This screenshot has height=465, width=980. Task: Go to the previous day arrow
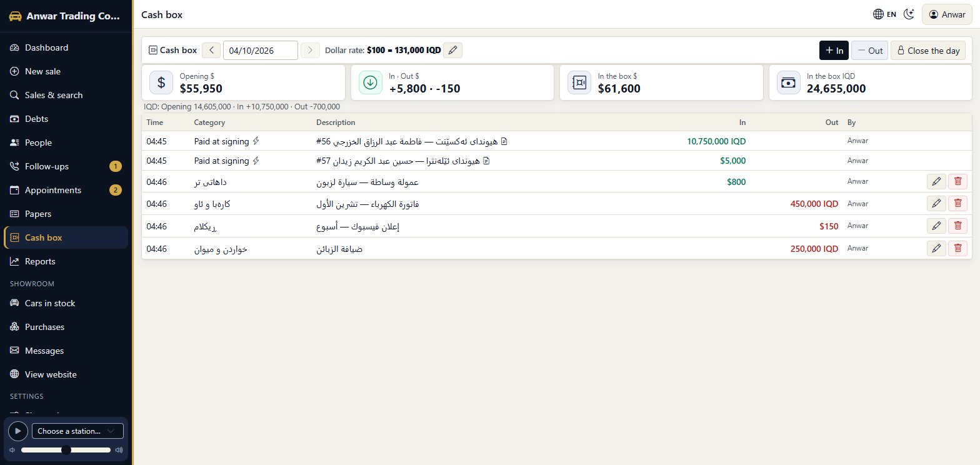point(211,51)
